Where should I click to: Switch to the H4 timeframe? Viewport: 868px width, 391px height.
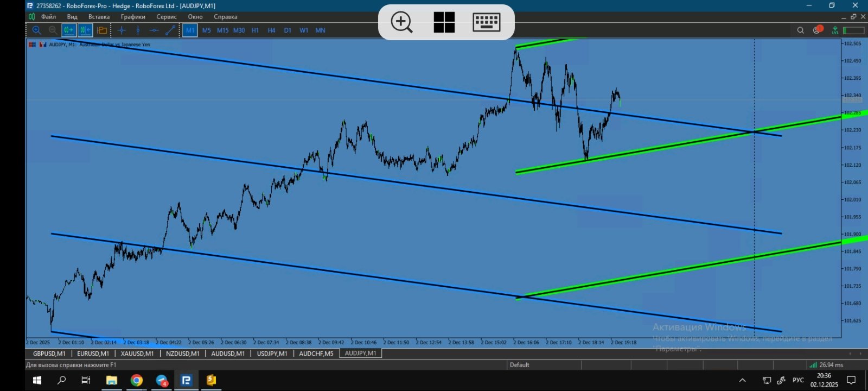pos(272,30)
